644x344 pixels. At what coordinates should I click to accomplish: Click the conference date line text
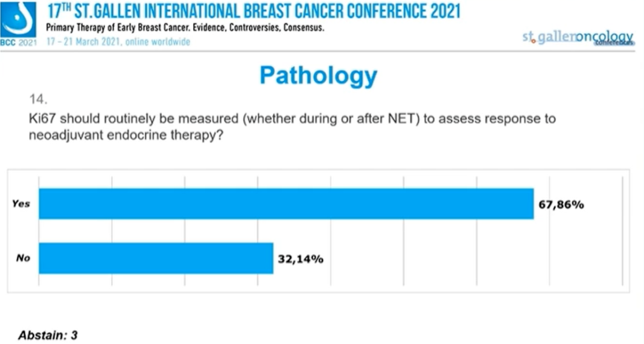[x=118, y=42]
